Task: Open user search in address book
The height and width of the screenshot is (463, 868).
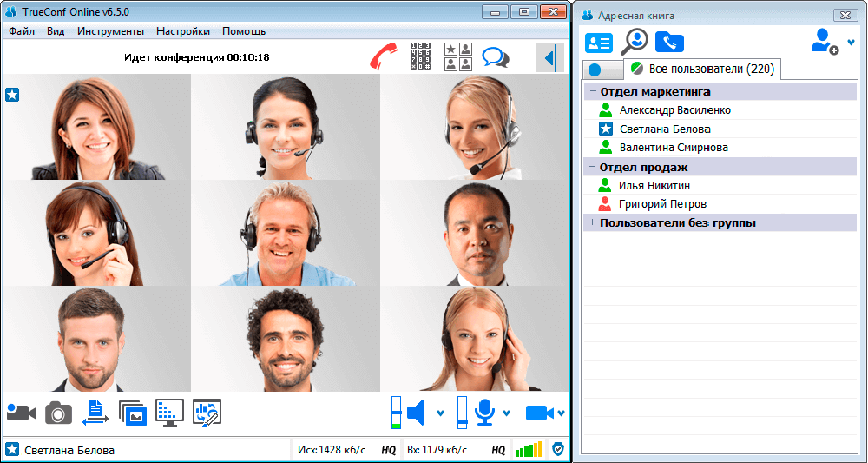Action: (635, 41)
